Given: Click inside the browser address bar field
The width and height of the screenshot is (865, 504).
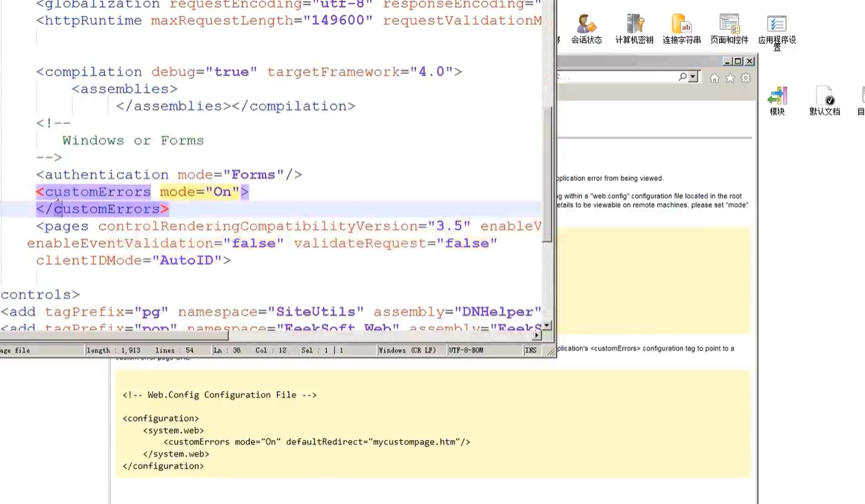Looking at the screenshot, I should coord(618,77).
